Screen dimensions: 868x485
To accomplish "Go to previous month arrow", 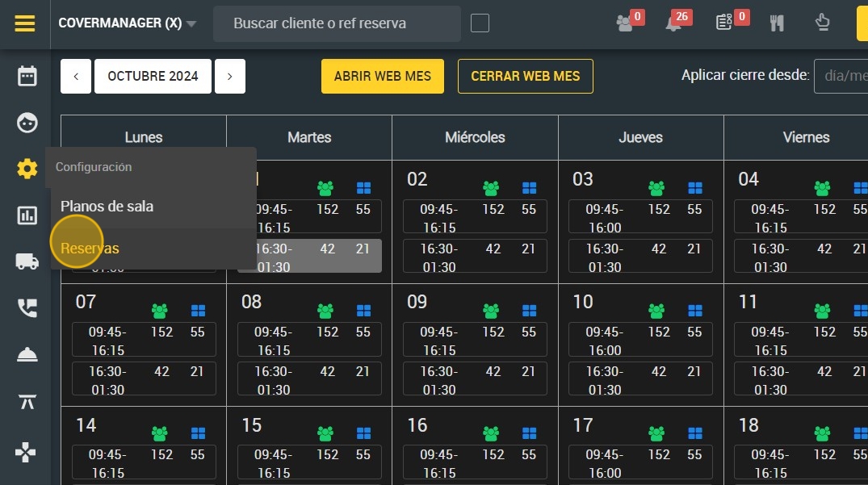I will point(76,77).
